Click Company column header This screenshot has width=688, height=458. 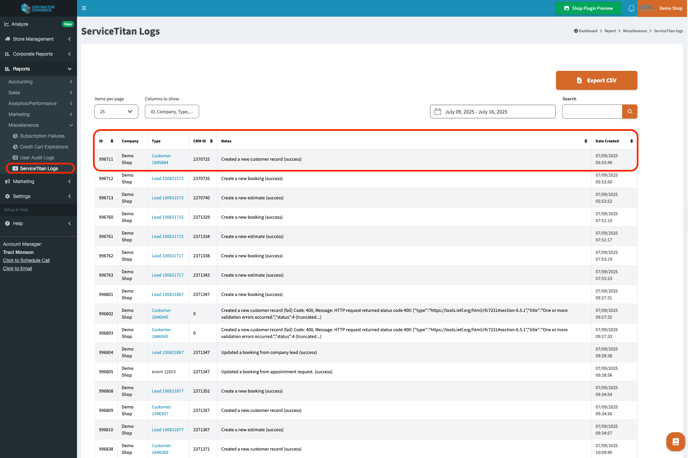tap(130, 141)
